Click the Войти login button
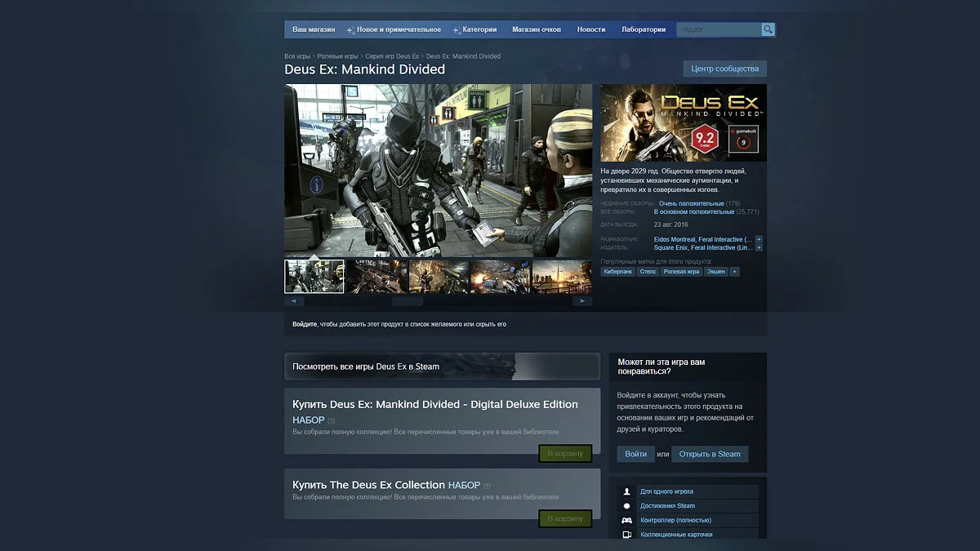 635,454
